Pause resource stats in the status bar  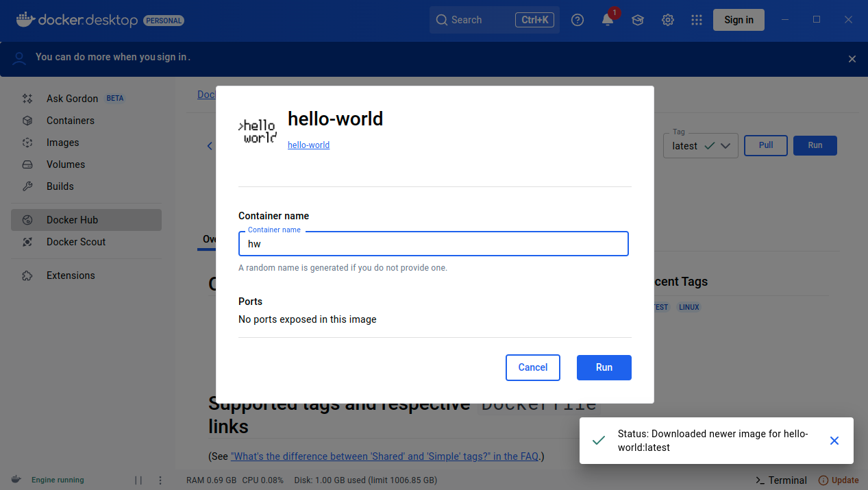[x=138, y=480]
